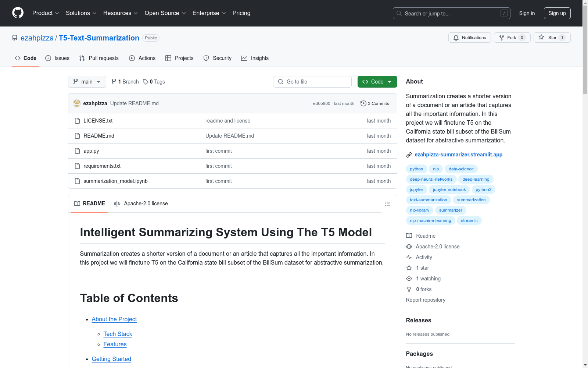Click the search magnifier icon in header
Image resolution: width=588 pixels, height=368 pixels.
point(399,13)
